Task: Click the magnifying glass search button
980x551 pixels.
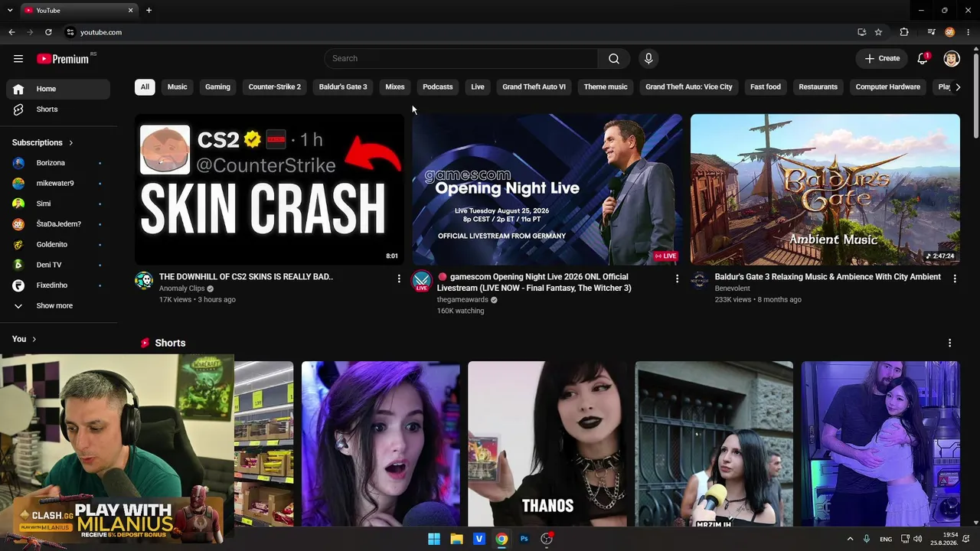Action: coord(614,58)
